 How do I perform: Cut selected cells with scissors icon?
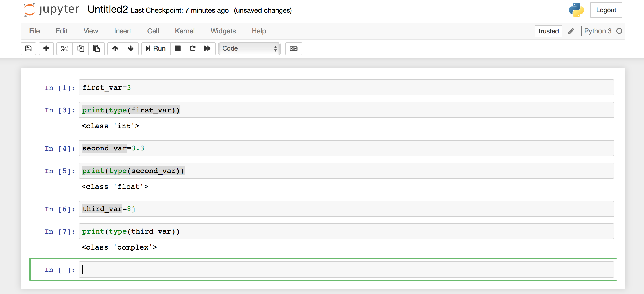pyautogui.click(x=64, y=48)
